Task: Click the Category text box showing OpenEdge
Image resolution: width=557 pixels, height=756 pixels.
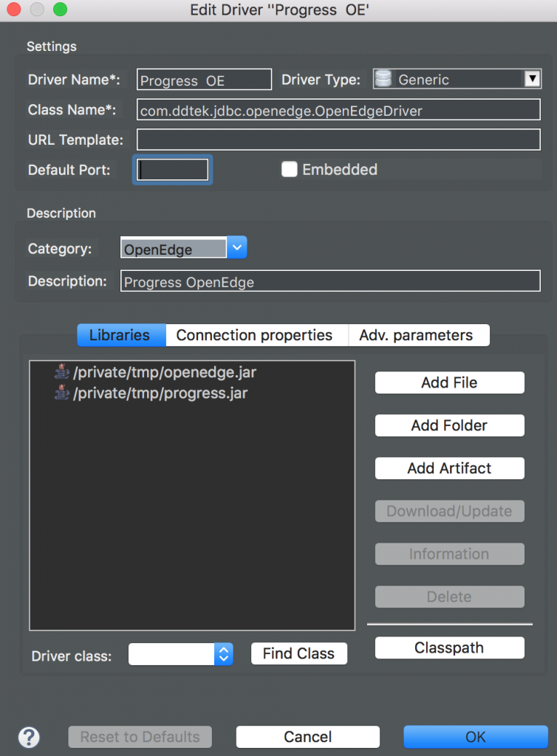Action: tap(173, 248)
